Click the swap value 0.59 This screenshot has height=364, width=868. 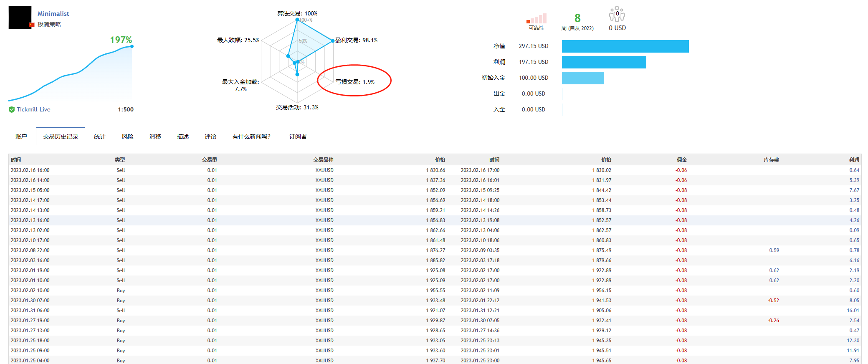point(774,250)
